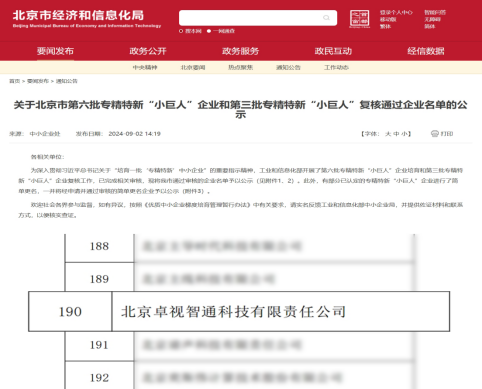Set font size to 大
482x389 pixels.
388,134
